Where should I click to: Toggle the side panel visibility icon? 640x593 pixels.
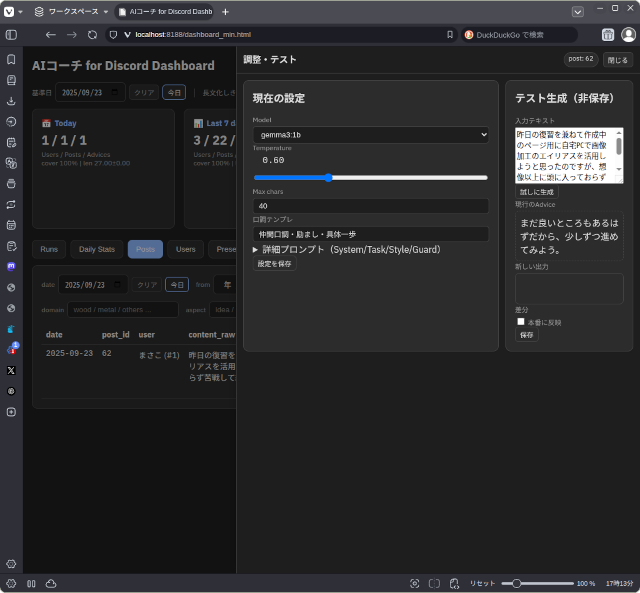point(11,34)
